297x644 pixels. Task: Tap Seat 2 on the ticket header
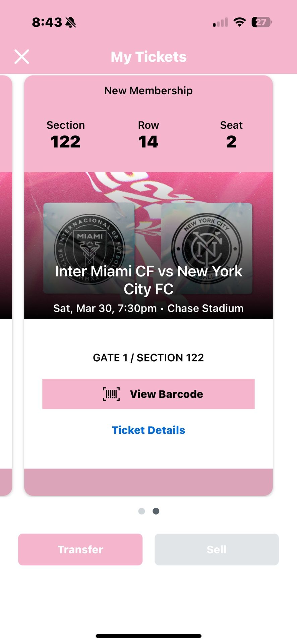pos(231,134)
